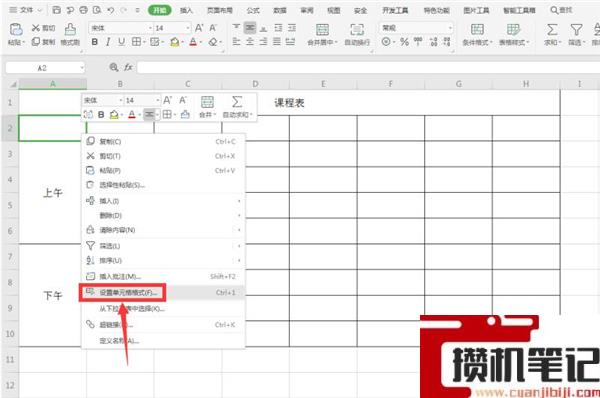Open the ribbon font name dropdown
Viewport: 600px width, 398px height.
(x=150, y=28)
